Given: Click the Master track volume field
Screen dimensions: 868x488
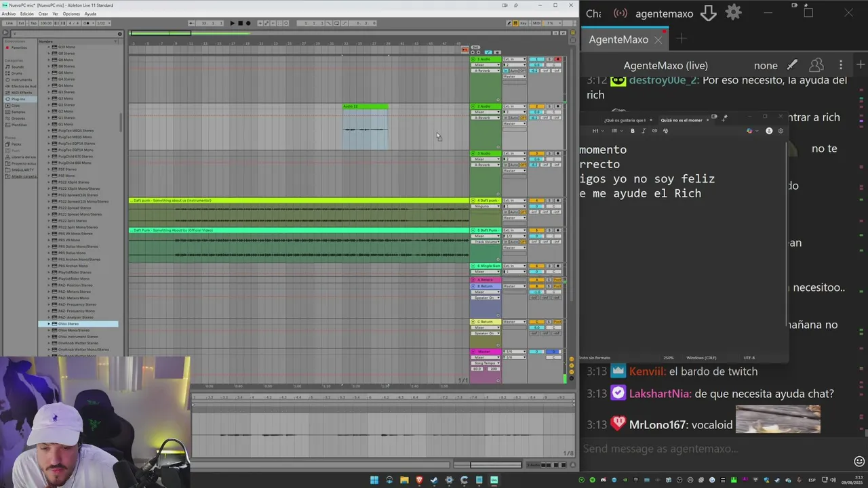Looking at the screenshot, I should coord(536,352).
